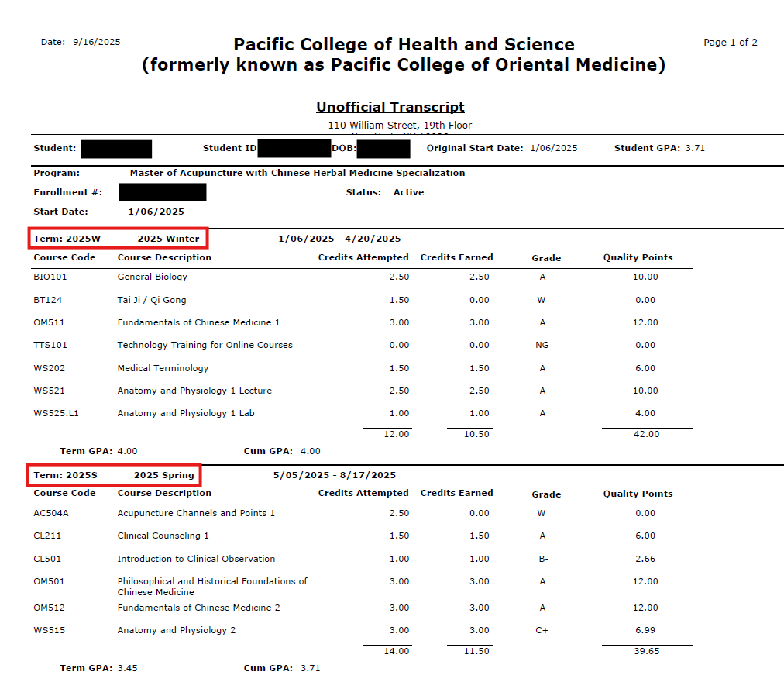Screen dimensions: 784x675
Task: Select the NG grade for TTS101
Action: (542, 346)
